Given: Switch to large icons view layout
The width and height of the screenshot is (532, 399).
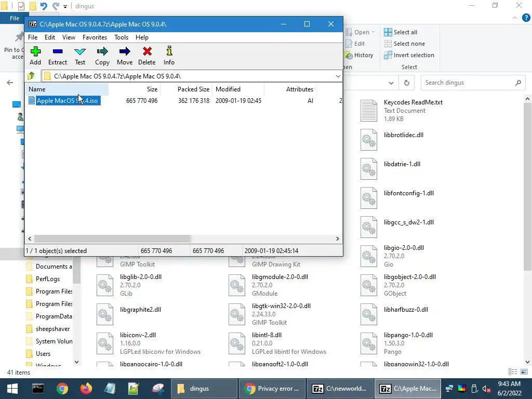Looking at the screenshot, I should click(524, 372).
